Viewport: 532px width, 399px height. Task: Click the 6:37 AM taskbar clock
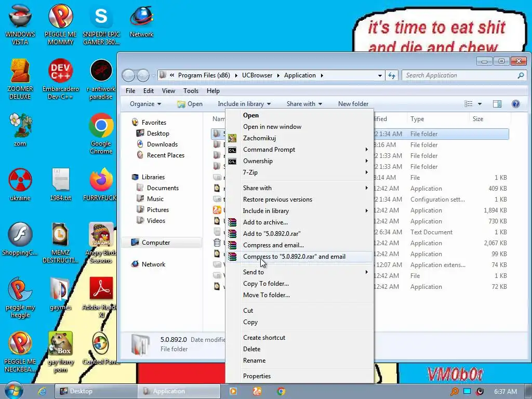click(x=505, y=392)
